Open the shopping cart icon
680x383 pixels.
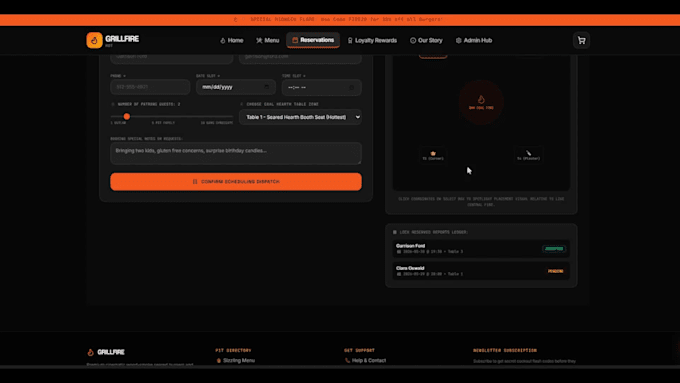click(581, 40)
